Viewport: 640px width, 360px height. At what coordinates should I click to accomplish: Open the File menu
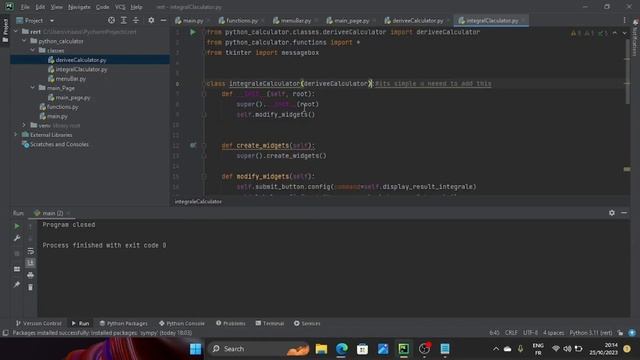25,7
